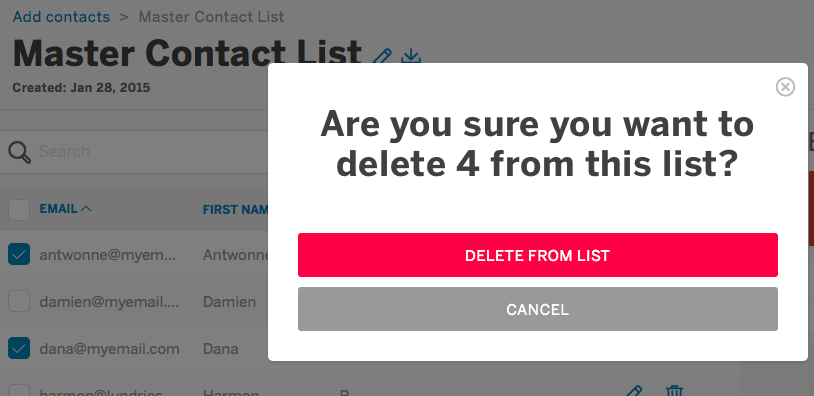Uncheck the antwonne@myem... contact checkbox

tap(19, 254)
